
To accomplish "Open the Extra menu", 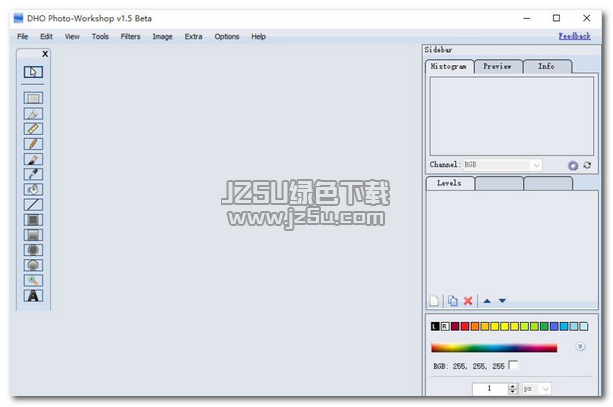I will [193, 36].
